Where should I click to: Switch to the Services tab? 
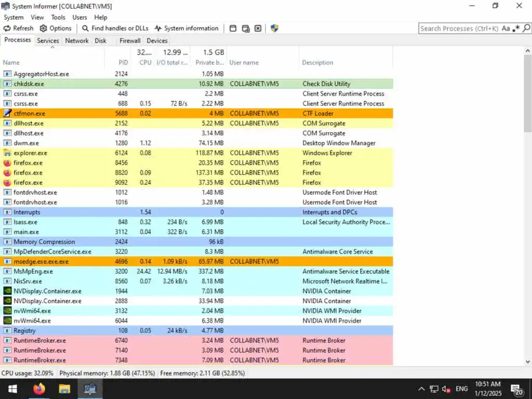(48, 41)
